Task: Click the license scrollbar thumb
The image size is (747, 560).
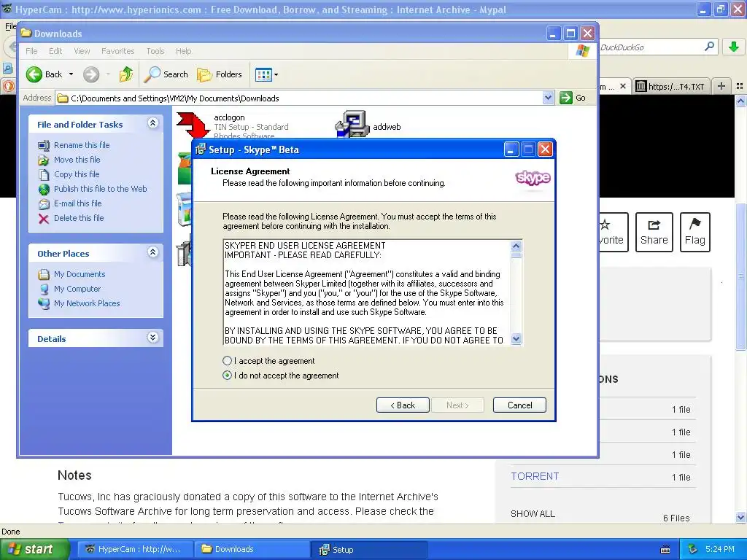Action: pos(516,255)
